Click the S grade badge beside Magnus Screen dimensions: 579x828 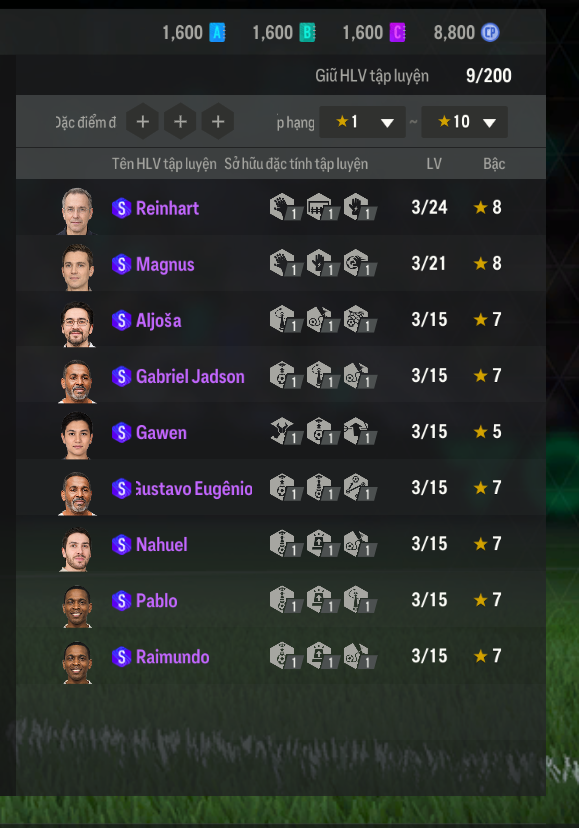tap(122, 264)
